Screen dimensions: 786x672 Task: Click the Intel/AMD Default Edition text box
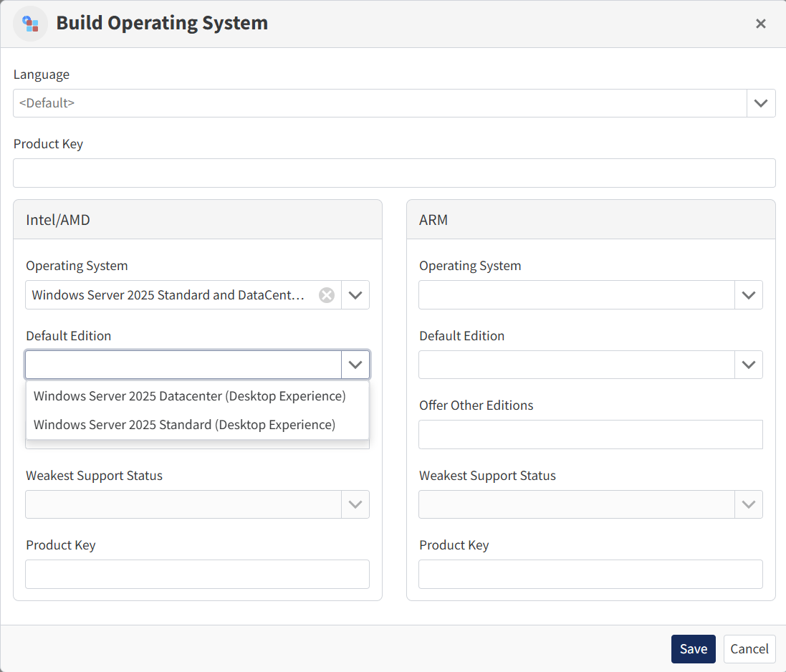(183, 365)
